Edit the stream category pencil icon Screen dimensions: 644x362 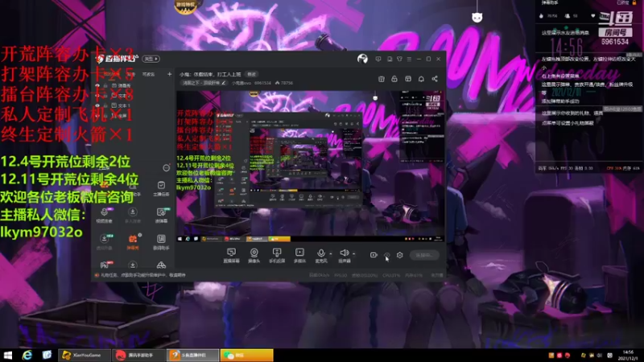[x=224, y=83]
